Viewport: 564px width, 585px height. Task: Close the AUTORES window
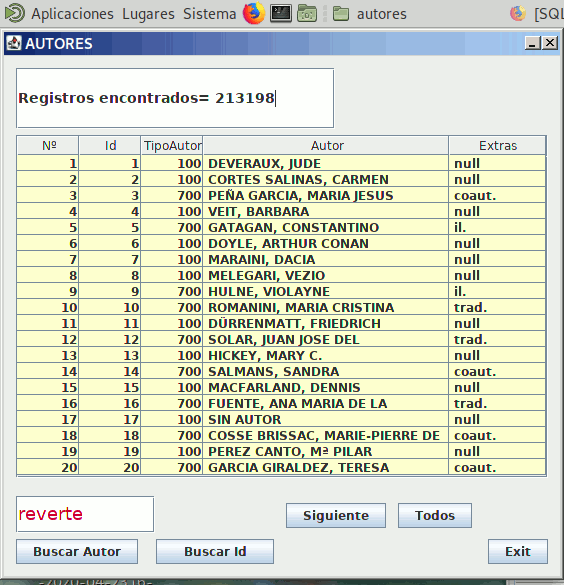[550, 43]
